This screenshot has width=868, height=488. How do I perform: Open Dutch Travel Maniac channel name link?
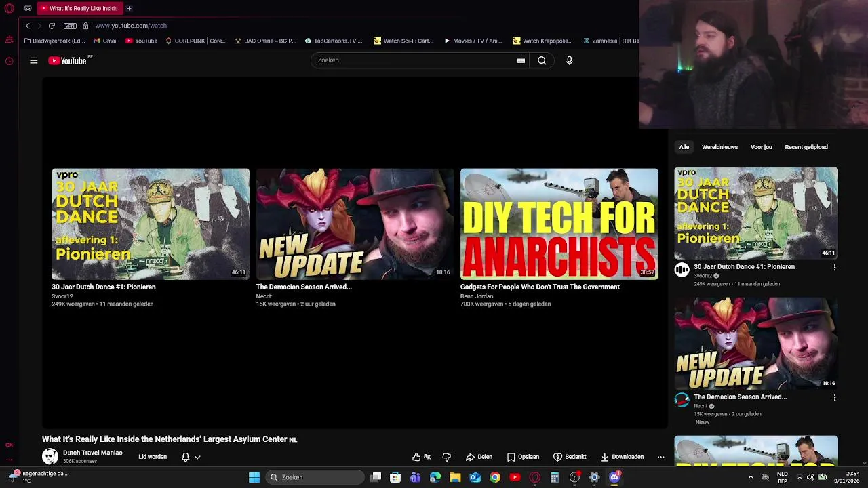point(92,453)
